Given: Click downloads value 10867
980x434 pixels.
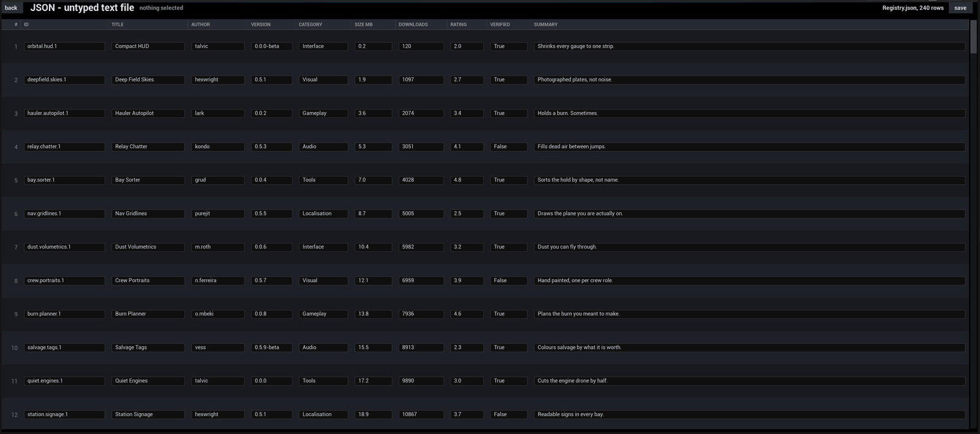Looking at the screenshot, I should [421, 414].
